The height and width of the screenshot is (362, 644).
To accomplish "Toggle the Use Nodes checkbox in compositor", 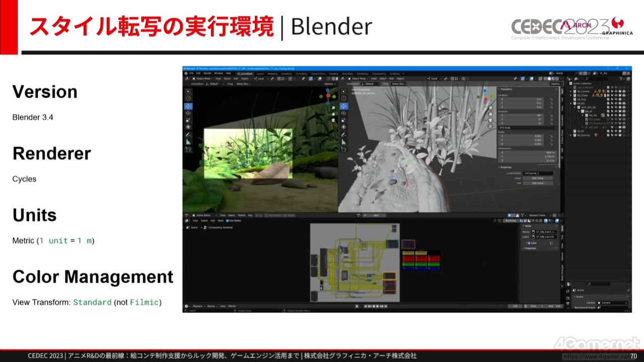I will pos(227,221).
